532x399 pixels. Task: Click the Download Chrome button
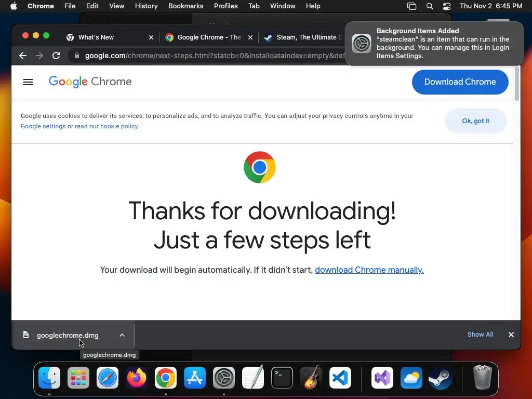[x=460, y=82]
